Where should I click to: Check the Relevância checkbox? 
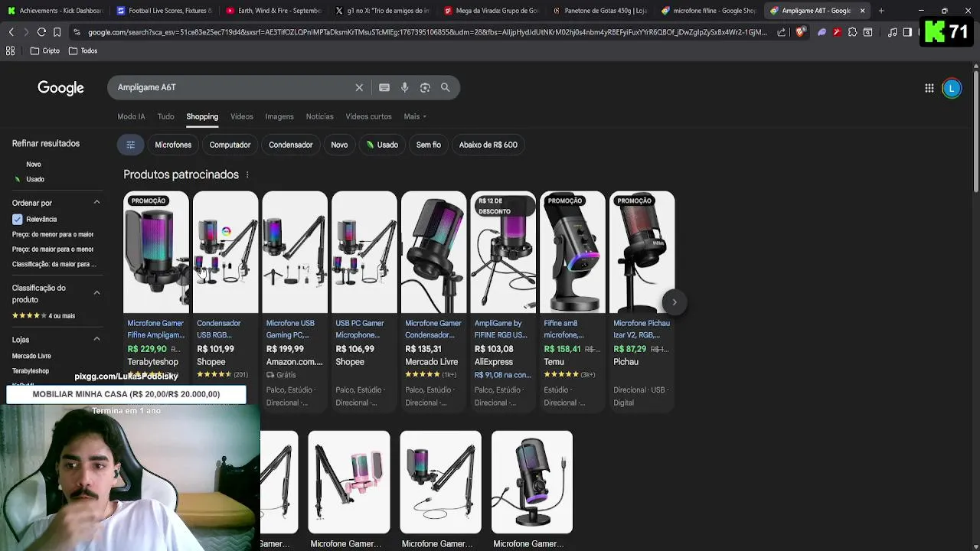point(17,219)
